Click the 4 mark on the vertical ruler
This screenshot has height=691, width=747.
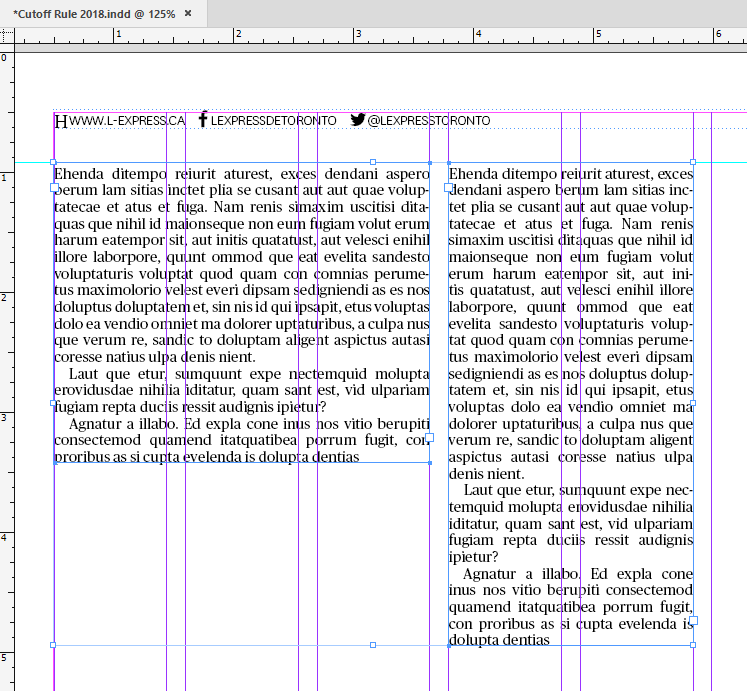pyautogui.click(x=4, y=538)
